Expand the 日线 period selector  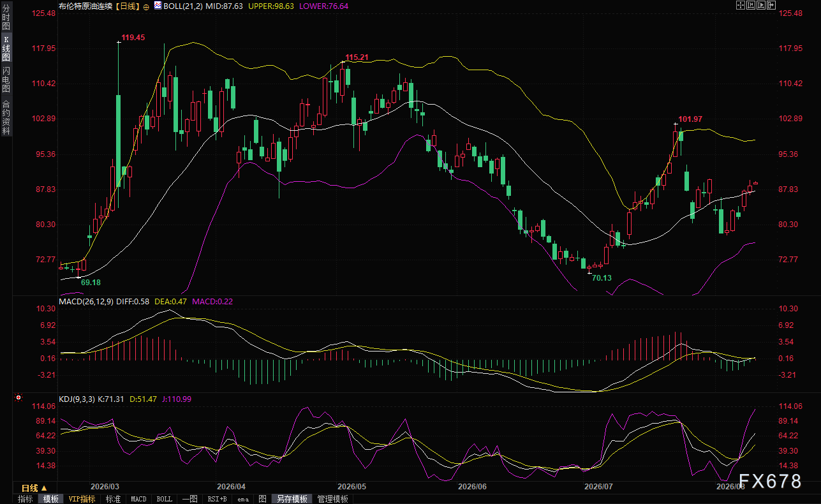(34, 487)
